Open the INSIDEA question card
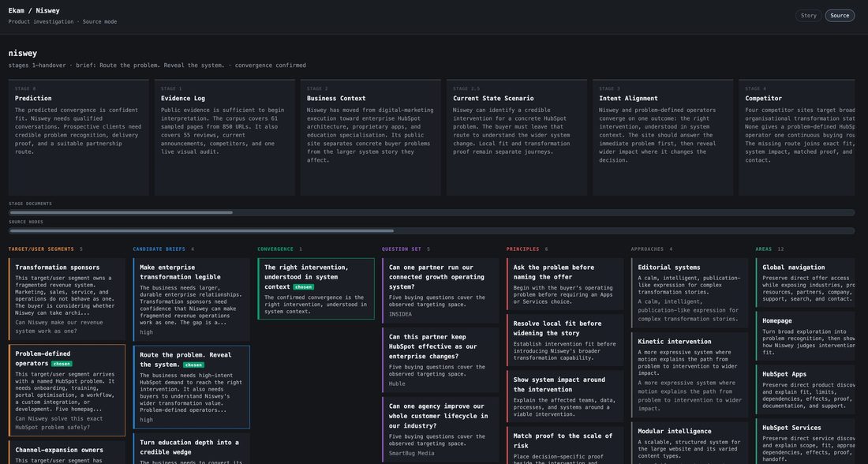Viewport: 868px width, 464px height. point(440,290)
